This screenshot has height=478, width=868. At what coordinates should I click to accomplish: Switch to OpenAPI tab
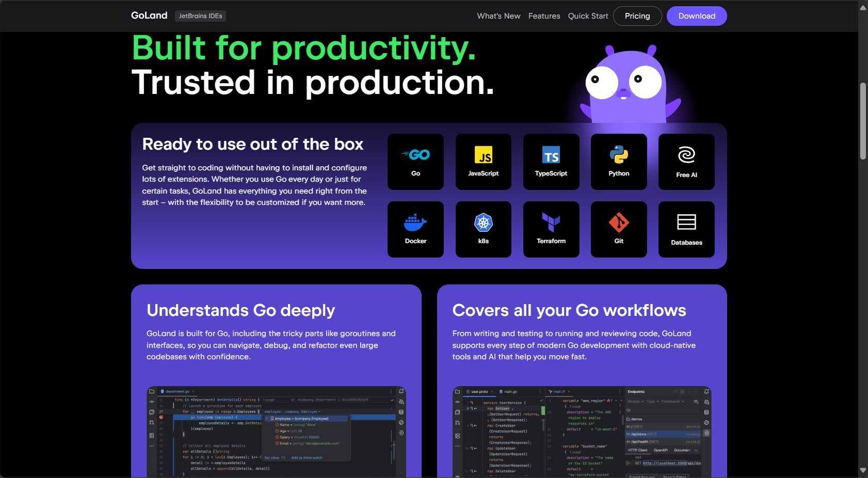click(x=661, y=450)
